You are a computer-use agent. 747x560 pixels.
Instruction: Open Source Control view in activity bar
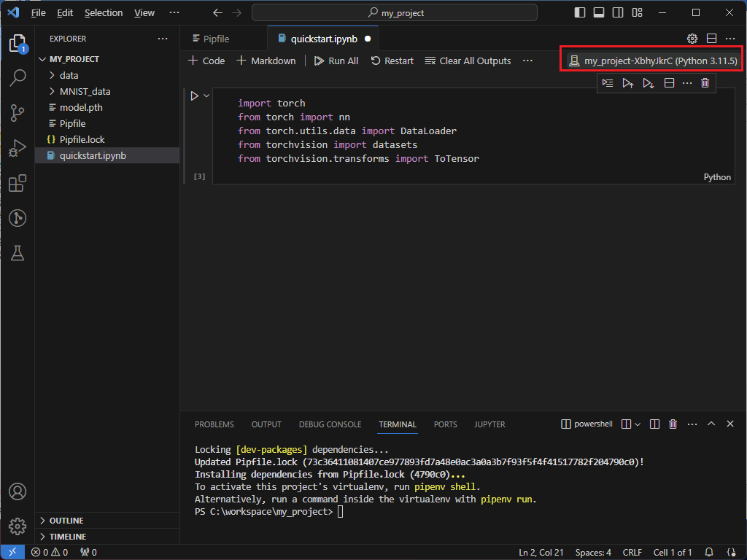[18, 113]
